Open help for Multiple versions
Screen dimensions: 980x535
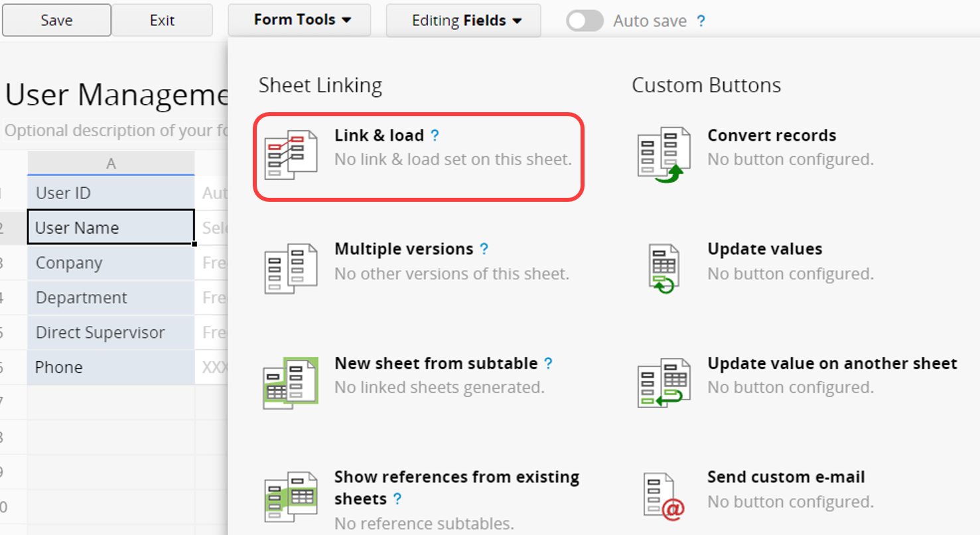point(484,249)
